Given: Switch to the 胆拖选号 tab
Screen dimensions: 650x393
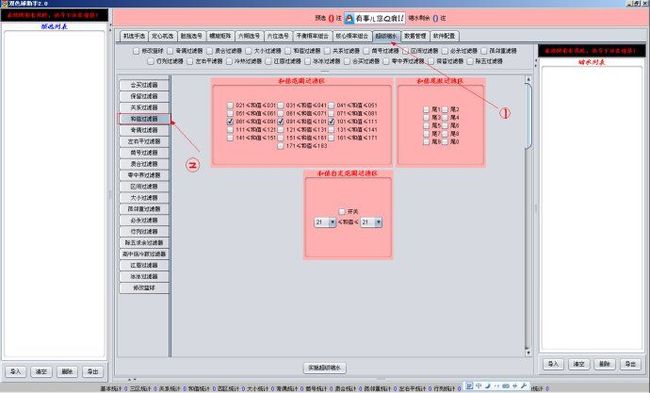Looking at the screenshot, I should [x=191, y=36].
